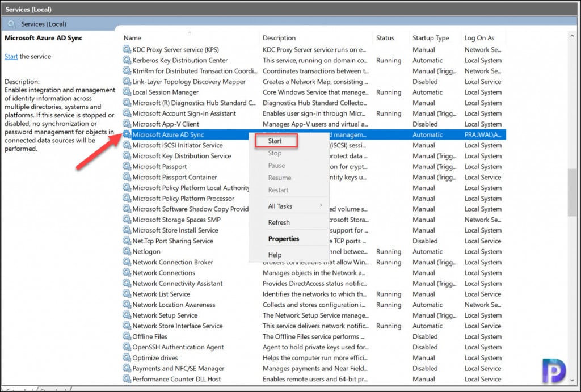Sort by the Startup Type column header
This screenshot has width=581, height=392.
431,38
